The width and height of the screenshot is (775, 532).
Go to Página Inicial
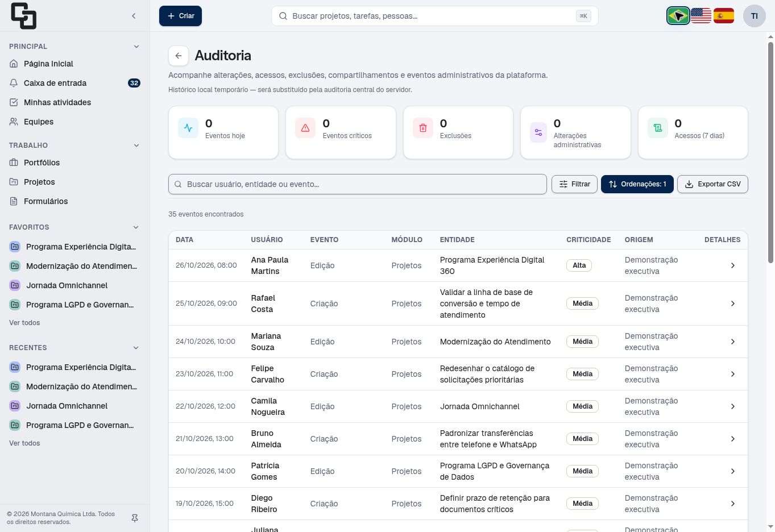[74, 64]
